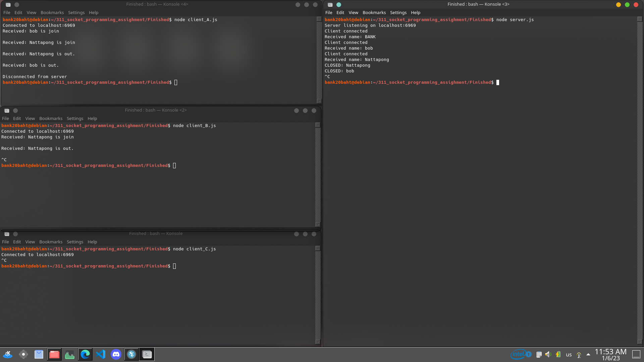The height and width of the screenshot is (362, 644).
Task: Mute audio via the speaker tray icon
Action: (x=548, y=354)
